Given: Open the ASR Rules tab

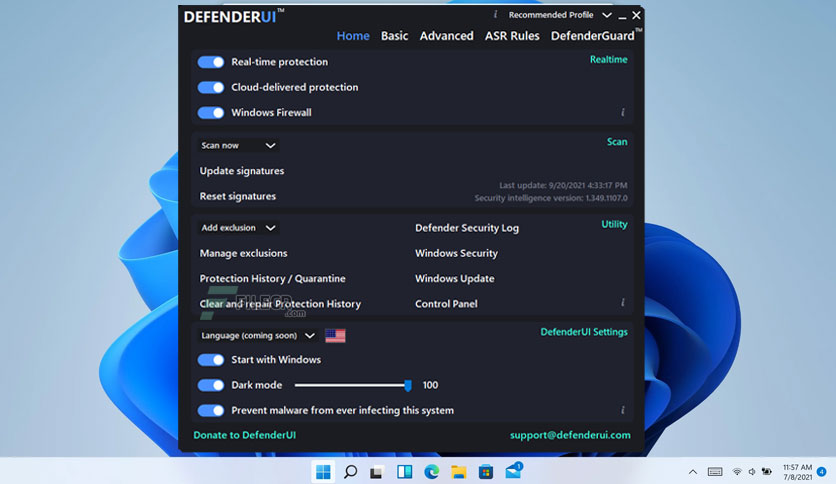Looking at the screenshot, I should coord(512,36).
